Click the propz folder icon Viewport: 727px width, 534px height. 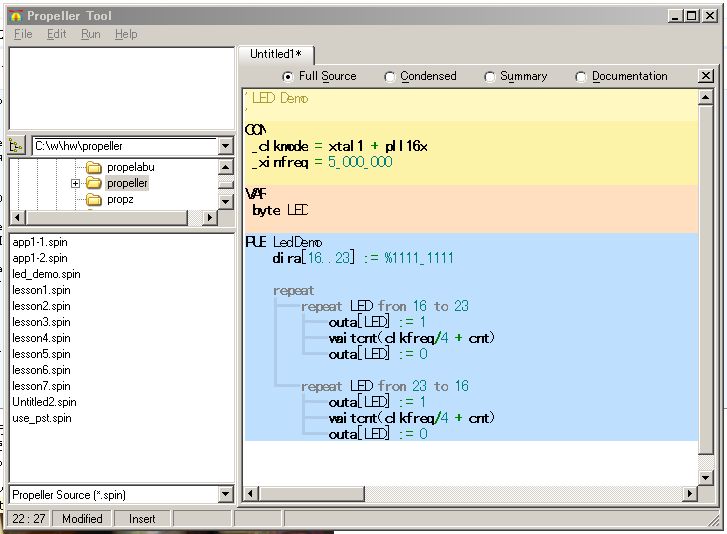coord(94,200)
